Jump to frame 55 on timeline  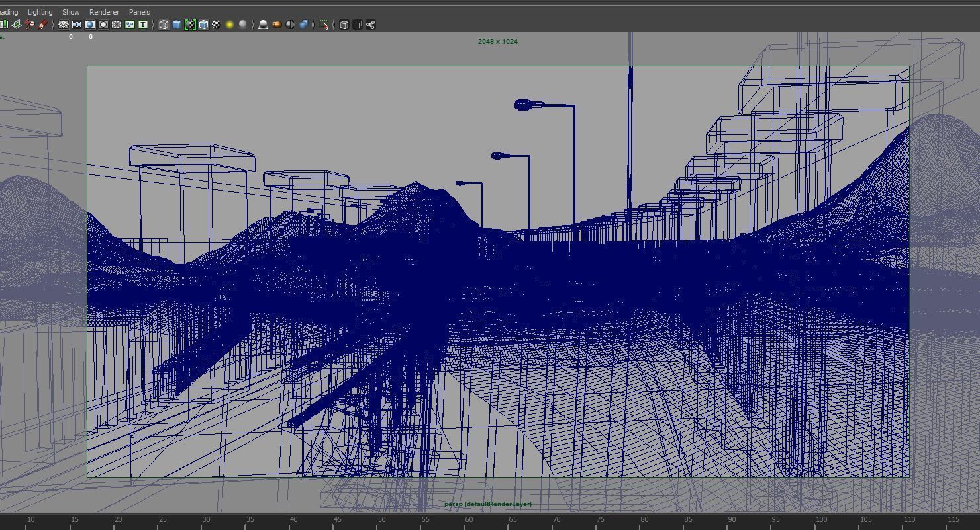(x=425, y=520)
